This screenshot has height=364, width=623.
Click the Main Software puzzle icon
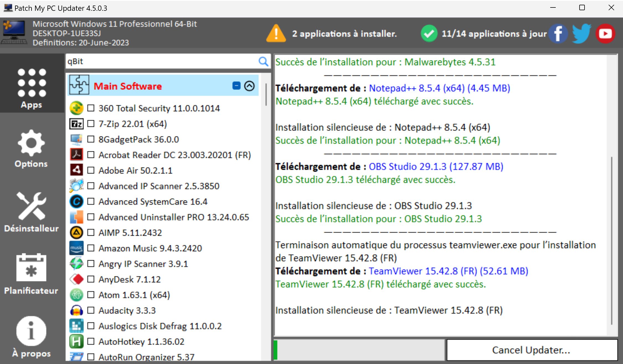pyautogui.click(x=79, y=85)
